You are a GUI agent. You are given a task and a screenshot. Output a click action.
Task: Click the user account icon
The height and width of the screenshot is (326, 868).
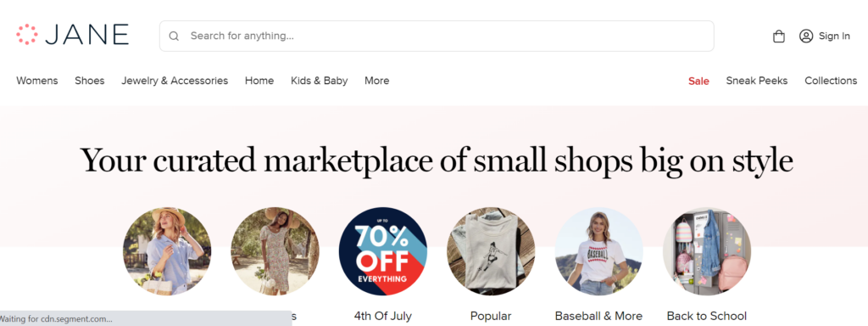pos(806,36)
